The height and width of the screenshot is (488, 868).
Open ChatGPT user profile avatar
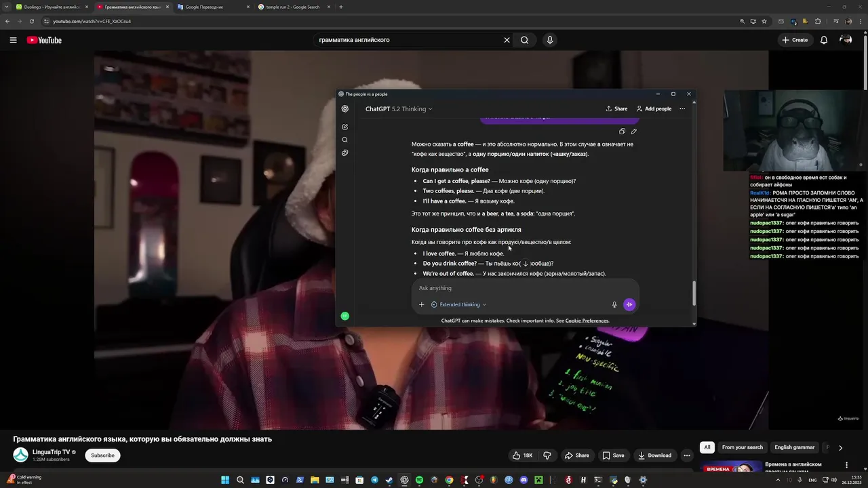pos(345,316)
